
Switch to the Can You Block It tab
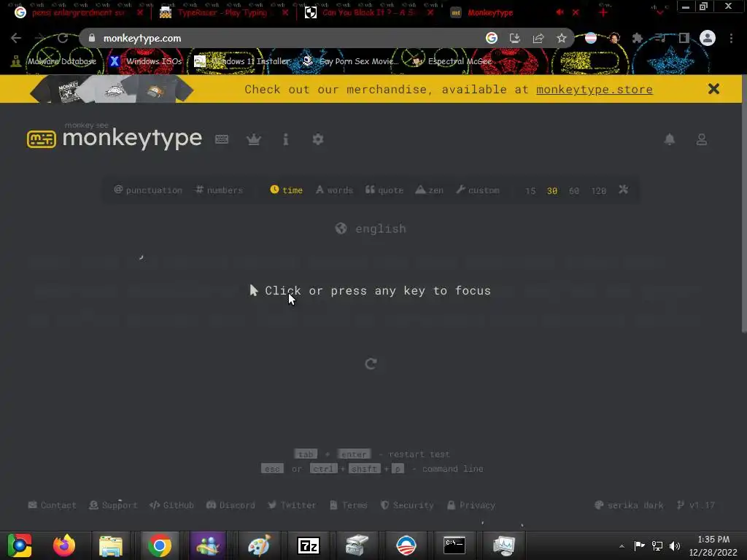pyautogui.click(x=367, y=13)
